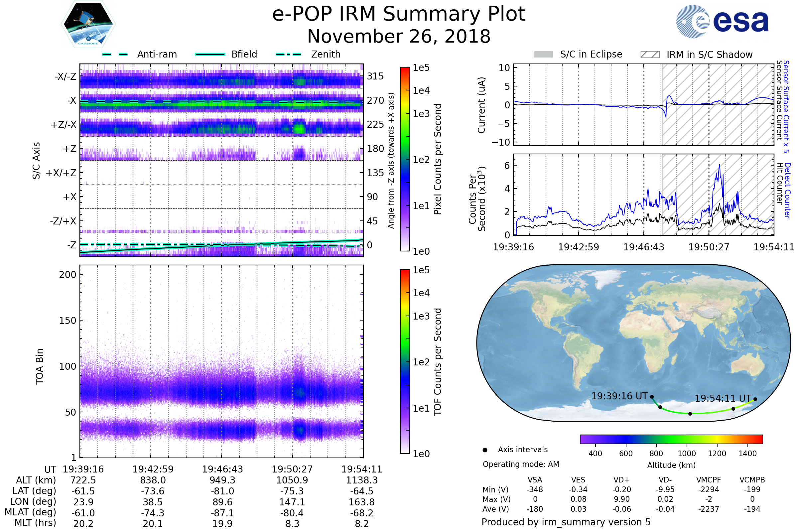Click the TOF Counts per Second colorbar

pos(405,361)
